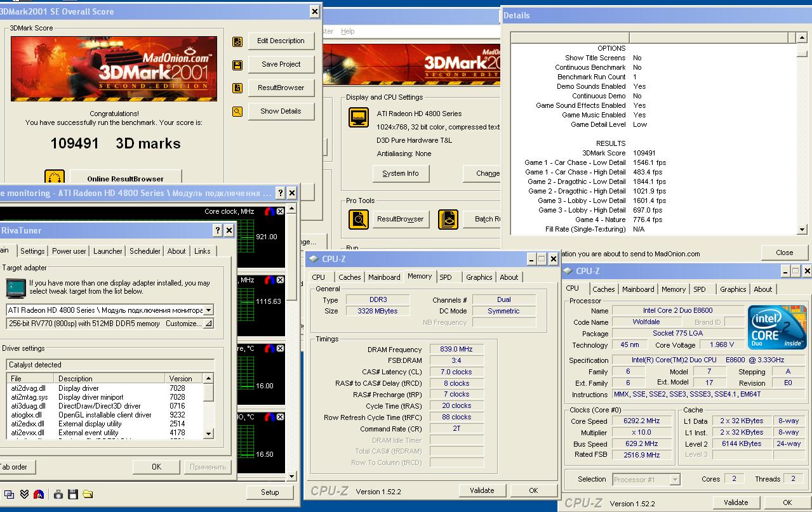
Task: Click Validate in CPU-Z Memory window
Action: (482, 490)
